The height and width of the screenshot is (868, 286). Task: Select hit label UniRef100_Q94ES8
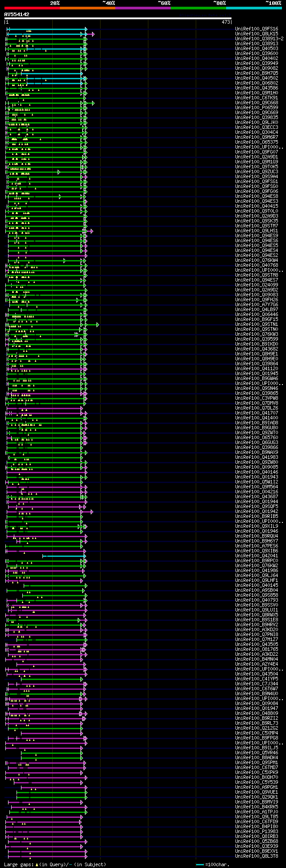coord(257,196)
